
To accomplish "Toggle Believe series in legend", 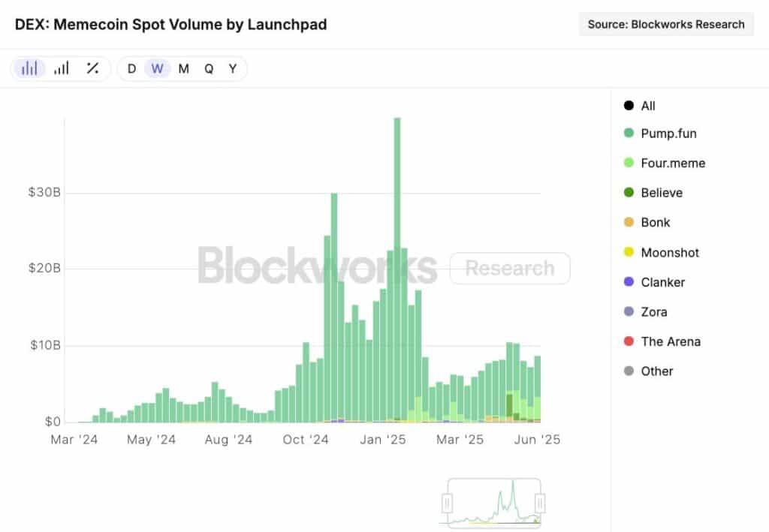I will (x=653, y=193).
